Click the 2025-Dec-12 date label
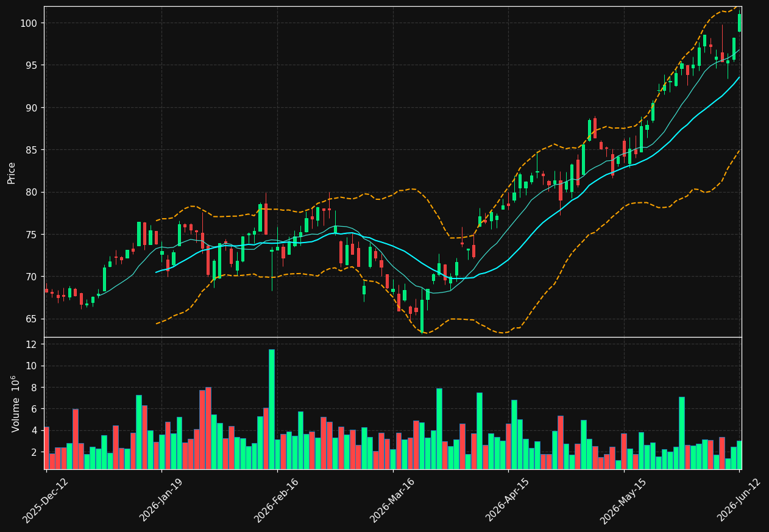Image resolution: width=769 pixels, height=532 pixels. [x=45, y=500]
